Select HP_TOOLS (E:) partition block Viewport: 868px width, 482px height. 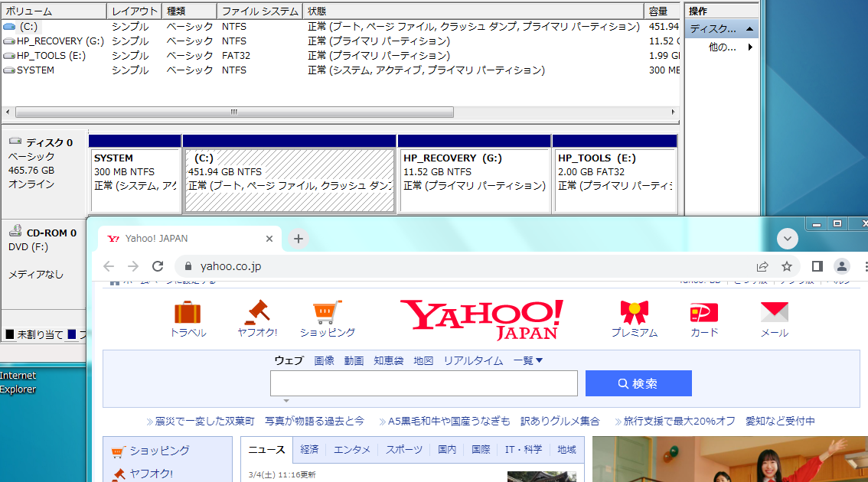point(615,181)
